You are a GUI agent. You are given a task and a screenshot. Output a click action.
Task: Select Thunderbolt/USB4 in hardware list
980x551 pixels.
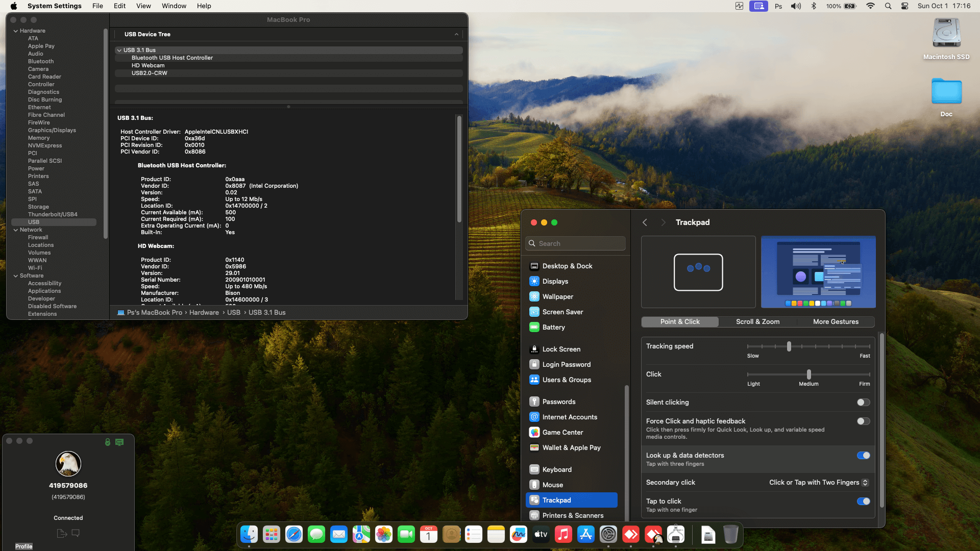(53, 214)
